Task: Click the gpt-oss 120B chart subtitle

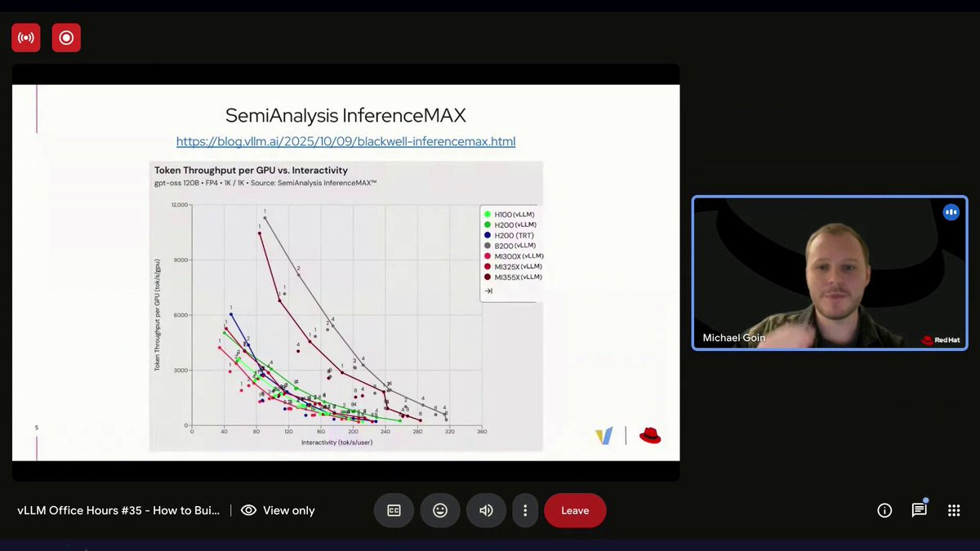Action: point(265,183)
